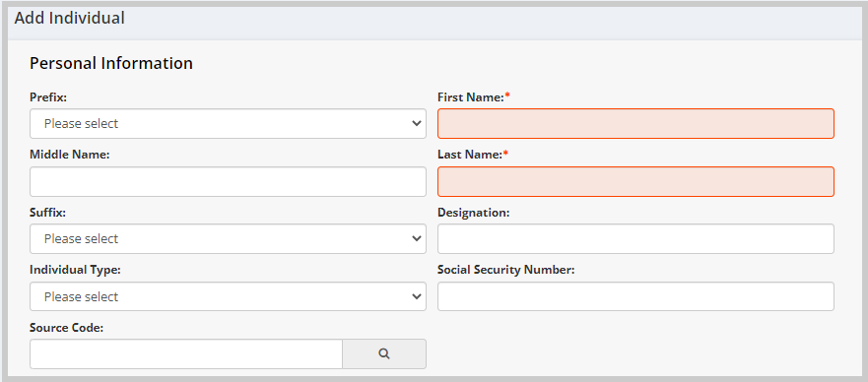Click the chevron arrow on Individual Type select
The image size is (868, 382).
(417, 297)
